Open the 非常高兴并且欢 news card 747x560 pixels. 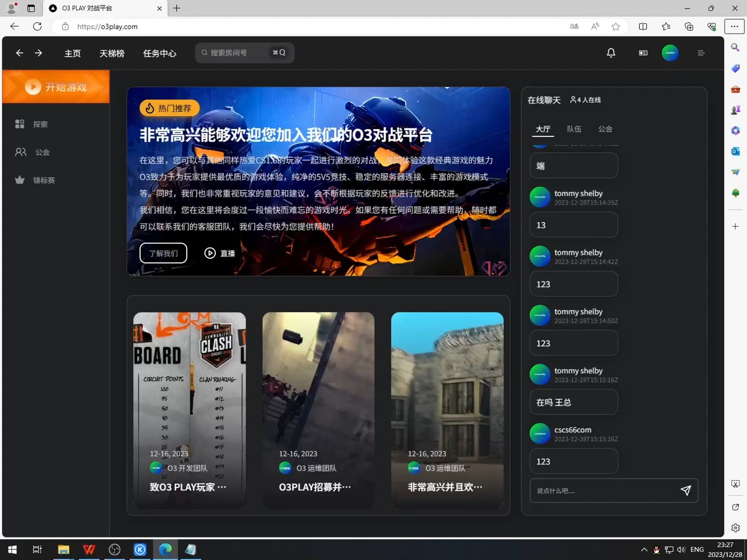coord(447,410)
